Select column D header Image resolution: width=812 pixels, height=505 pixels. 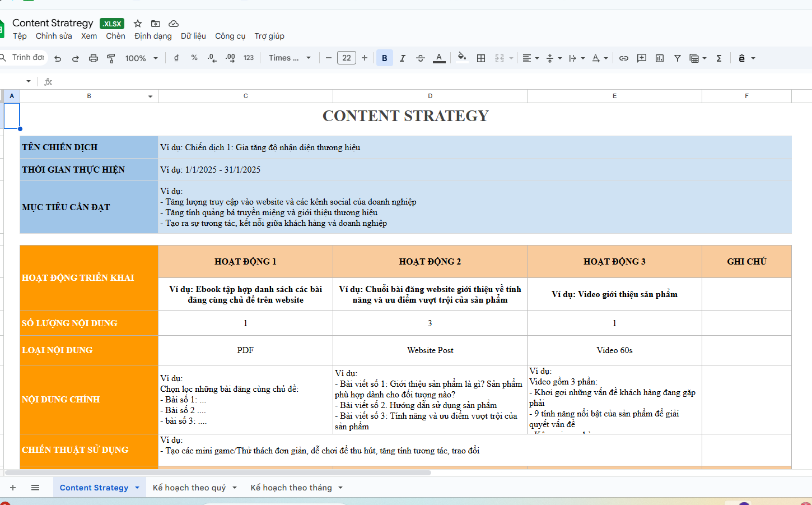(430, 96)
